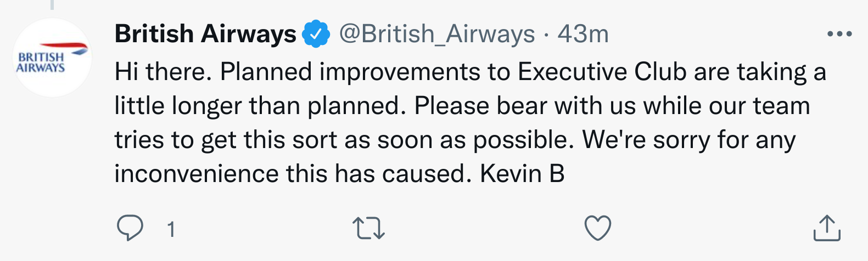
Task: Click the words "Executive Club" in the tweet
Action: 602,72
